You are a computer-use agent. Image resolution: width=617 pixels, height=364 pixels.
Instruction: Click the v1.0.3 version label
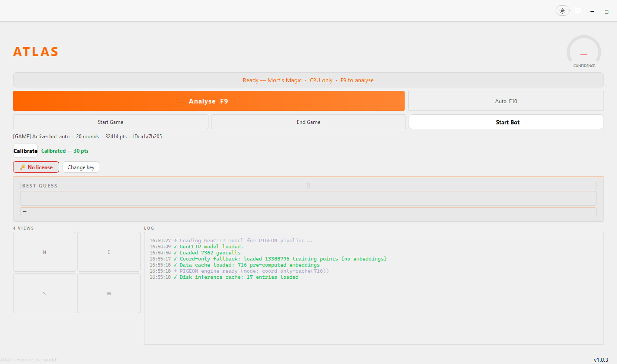click(601, 360)
